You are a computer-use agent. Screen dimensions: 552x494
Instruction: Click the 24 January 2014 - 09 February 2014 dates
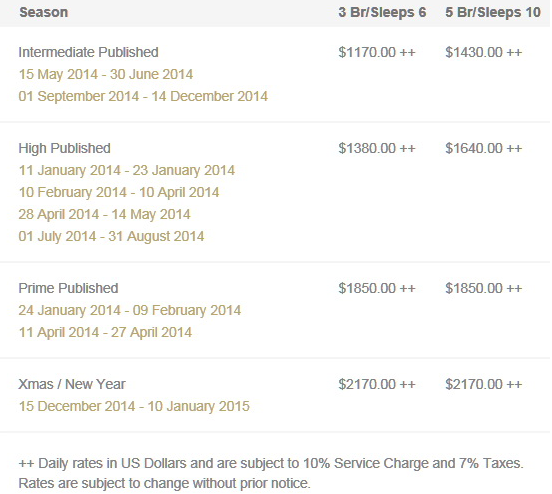tap(130, 310)
